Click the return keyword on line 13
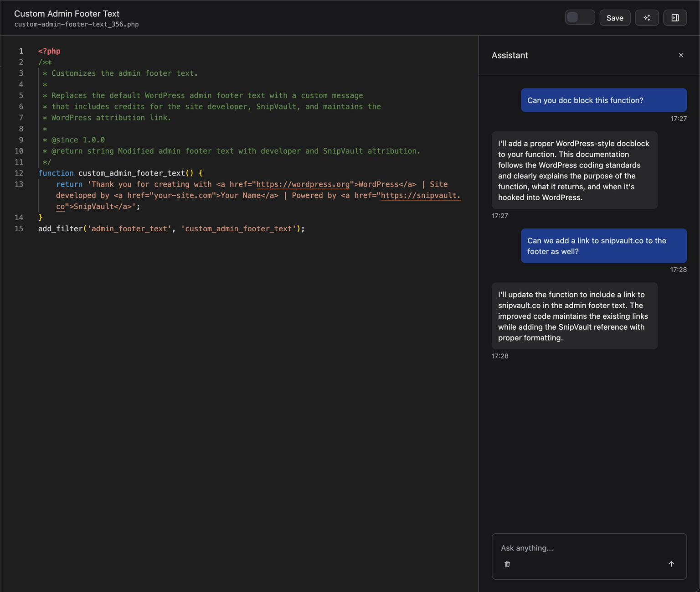 (69, 184)
